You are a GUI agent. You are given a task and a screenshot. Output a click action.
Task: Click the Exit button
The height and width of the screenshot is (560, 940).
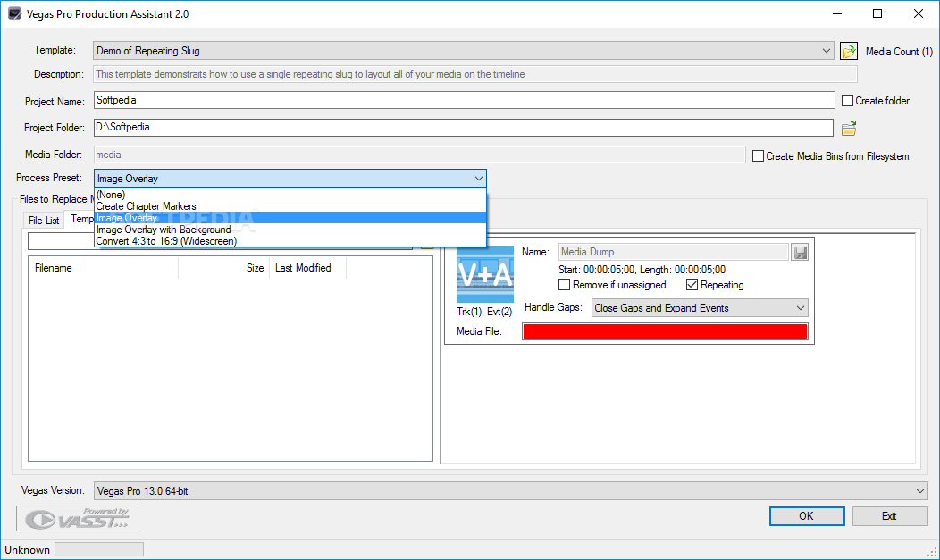[x=890, y=516]
